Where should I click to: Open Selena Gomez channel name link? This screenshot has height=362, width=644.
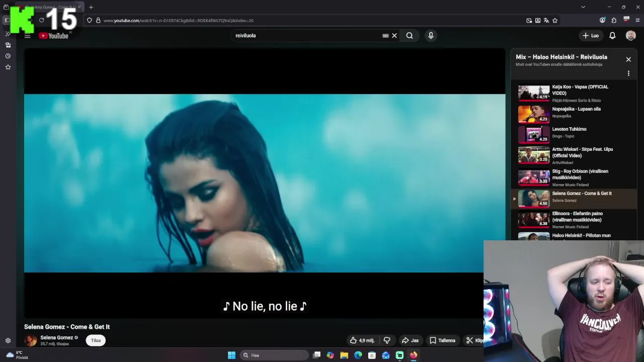[56, 338]
